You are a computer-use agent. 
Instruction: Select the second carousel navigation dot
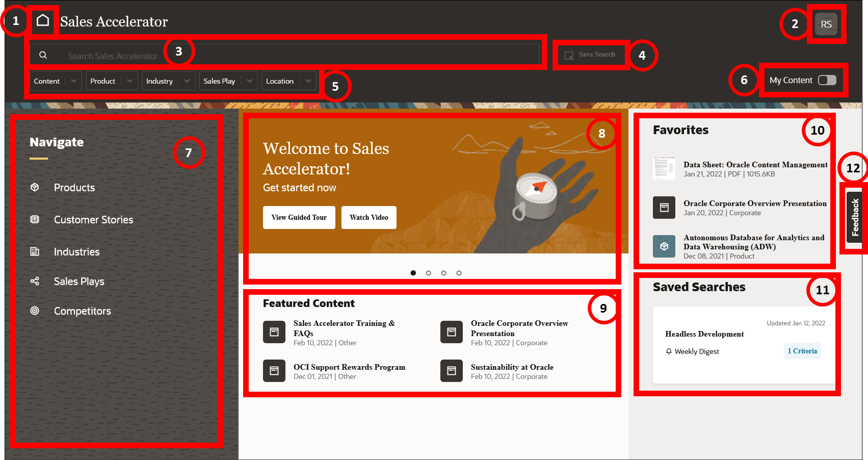point(429,273)
